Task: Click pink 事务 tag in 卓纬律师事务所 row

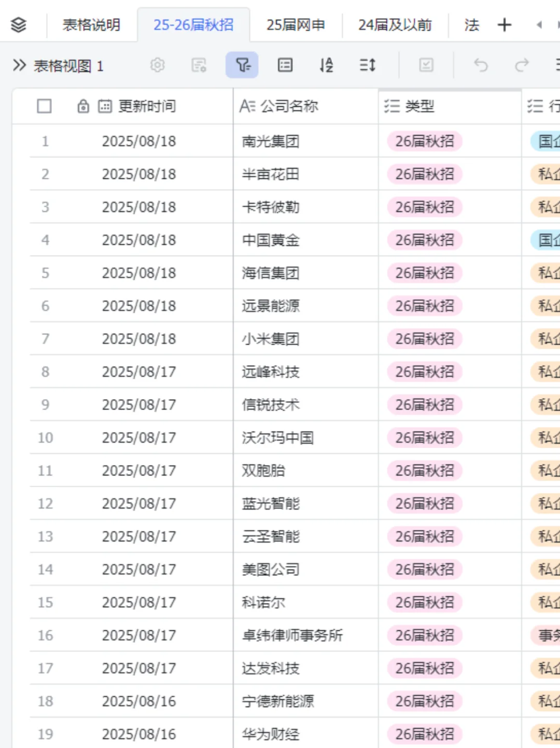Action: 545,635
